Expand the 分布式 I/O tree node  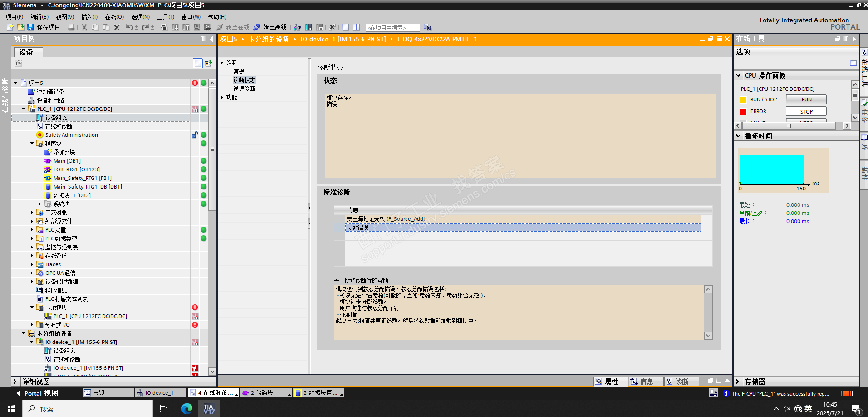click(x=32, y=325)
